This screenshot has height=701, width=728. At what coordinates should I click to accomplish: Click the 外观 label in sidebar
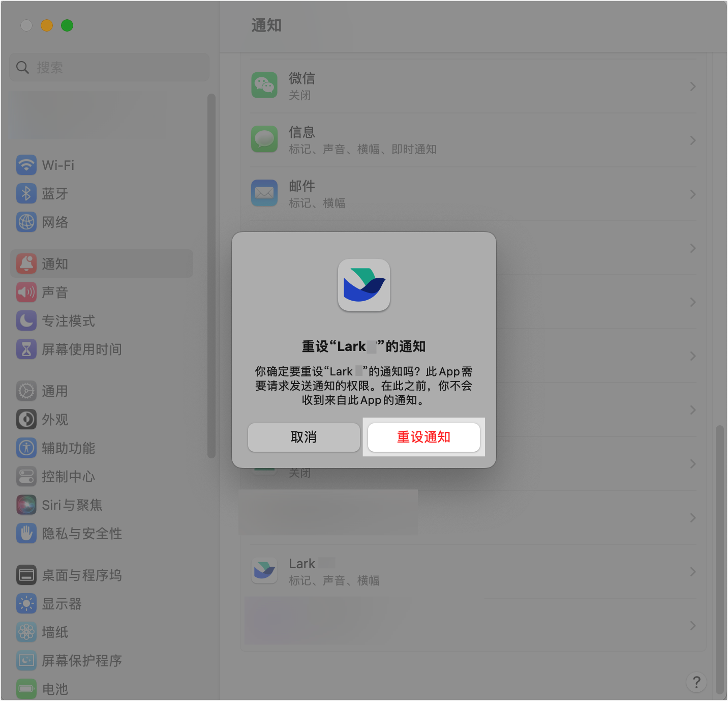(x=55, y=420)
